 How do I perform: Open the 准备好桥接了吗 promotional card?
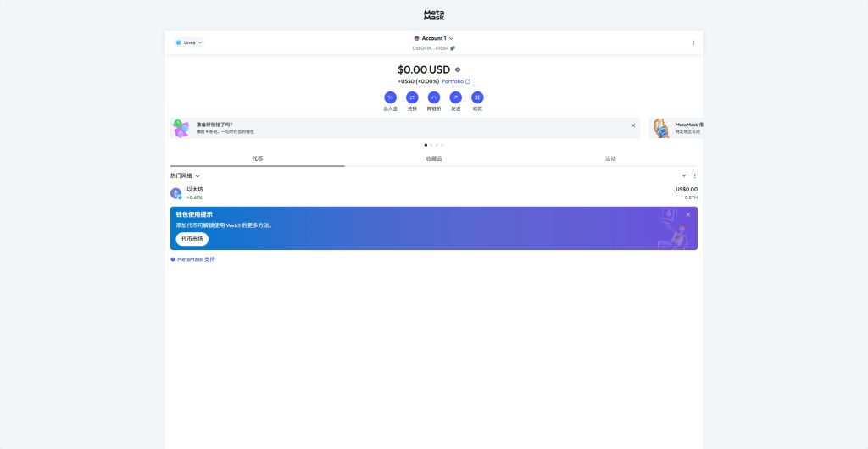coord(404,128)
